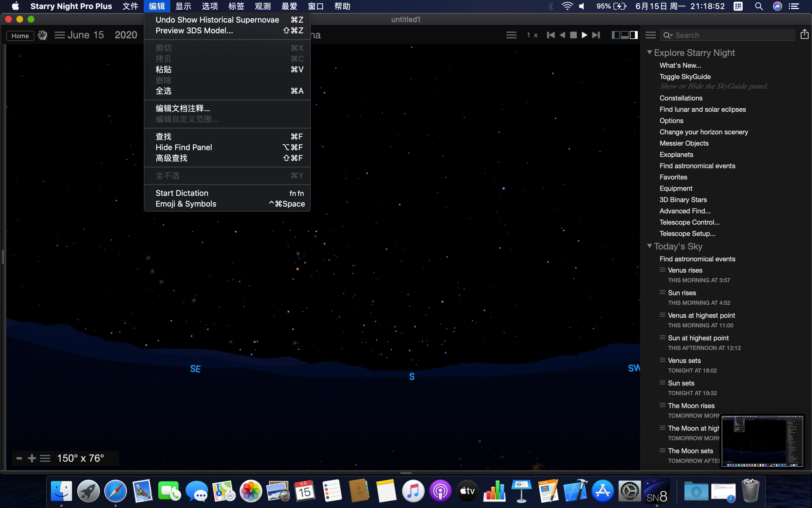Select the hand grab tool

point(42,35)
